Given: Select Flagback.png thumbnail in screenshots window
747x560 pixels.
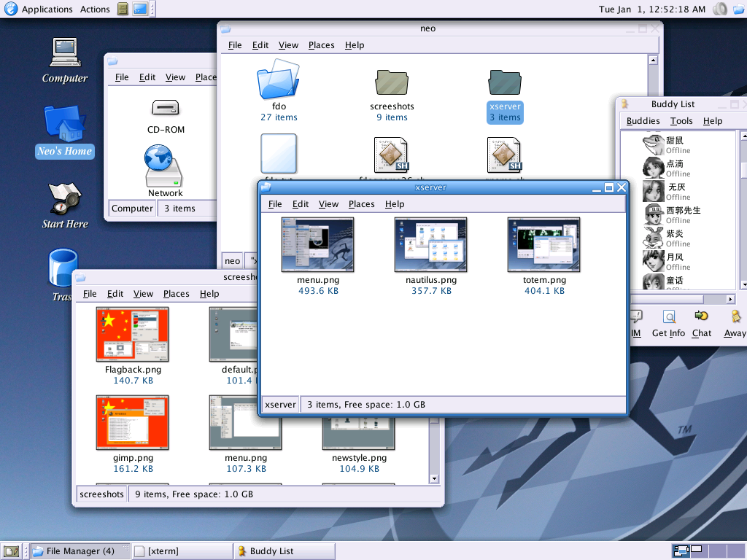Looking at the screenshot, I should (133, 334).
